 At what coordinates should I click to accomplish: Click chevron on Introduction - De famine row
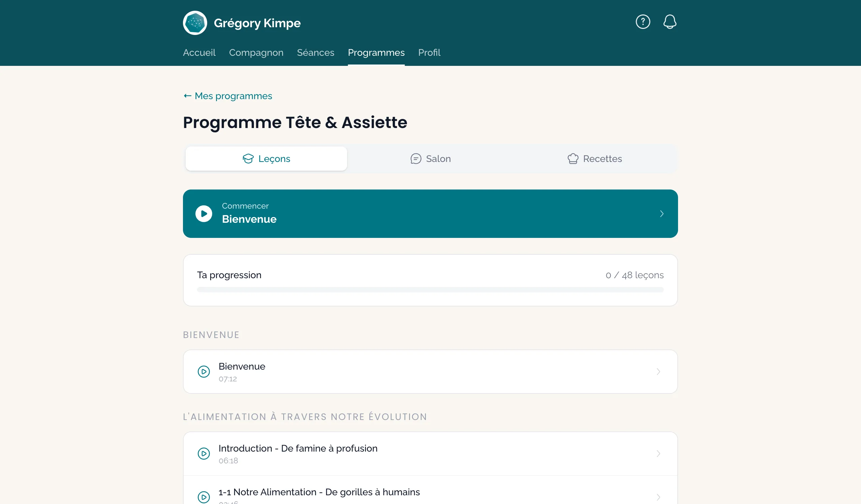click(x=658, y=454)
